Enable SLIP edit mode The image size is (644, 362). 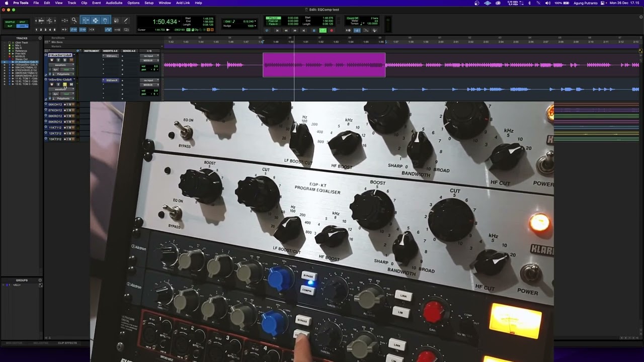click(10, 26)
